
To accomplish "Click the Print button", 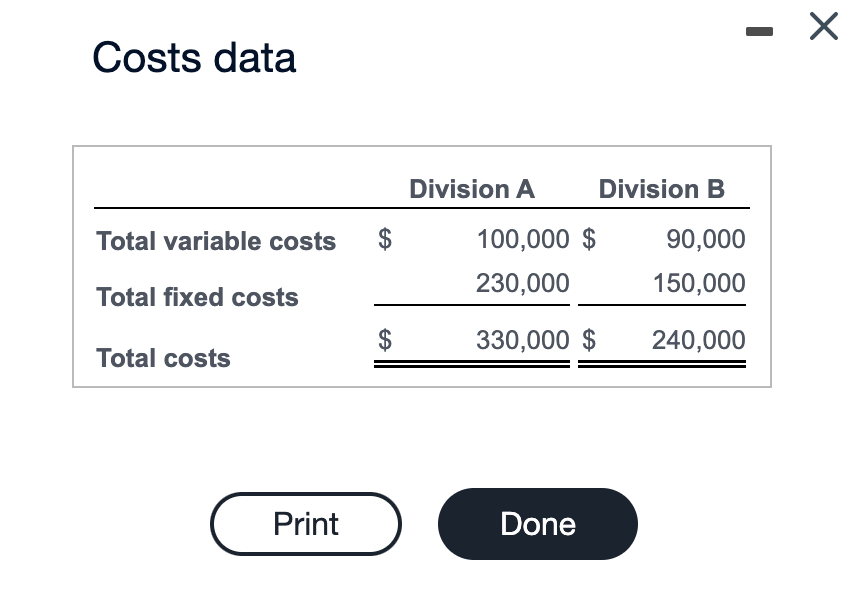I will click(305, 524).
